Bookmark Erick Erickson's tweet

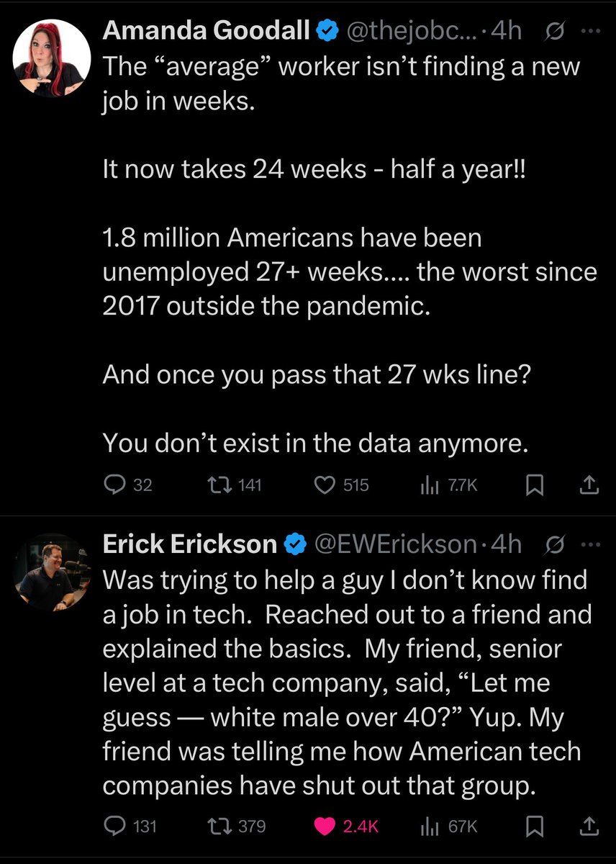(x=534, y=827)
